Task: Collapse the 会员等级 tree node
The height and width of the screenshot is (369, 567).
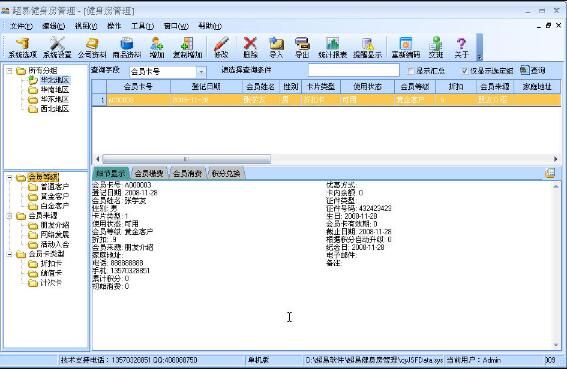Action: pyautogui.click(x=10, y=177)
